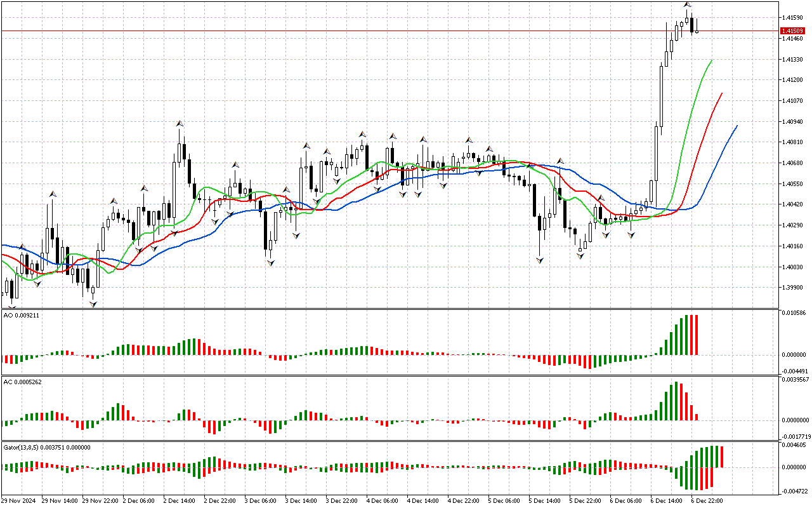
Task: Click the 2 Dec 06:00 time label
Action: point(139,500)
